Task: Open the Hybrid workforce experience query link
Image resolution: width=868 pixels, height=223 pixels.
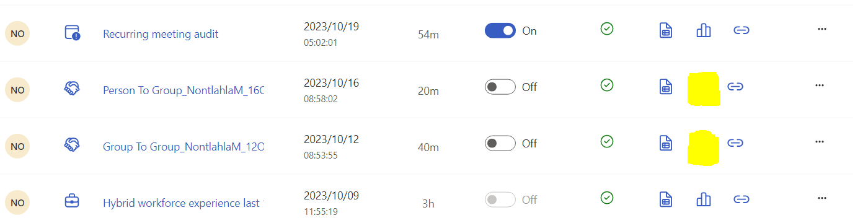Action: coord(184,203)
